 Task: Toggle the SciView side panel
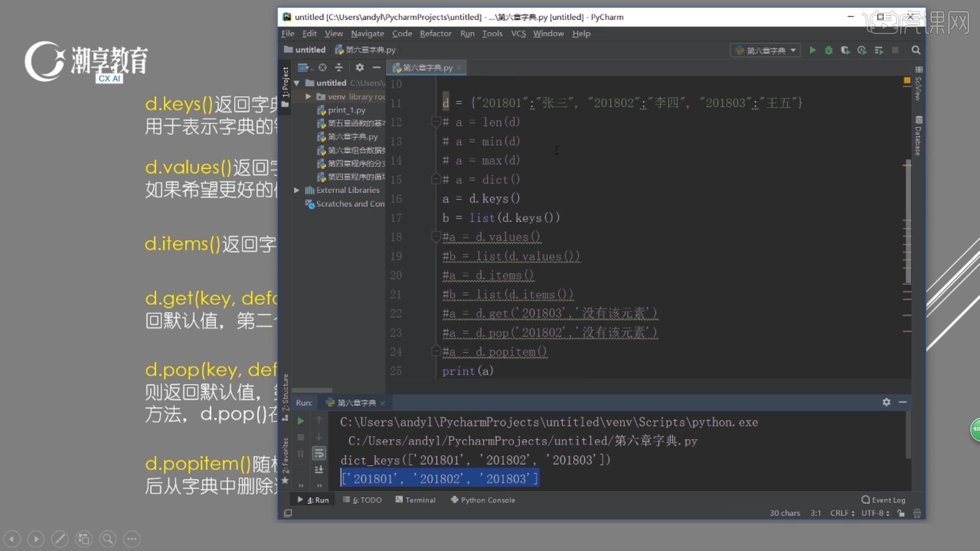918,84
